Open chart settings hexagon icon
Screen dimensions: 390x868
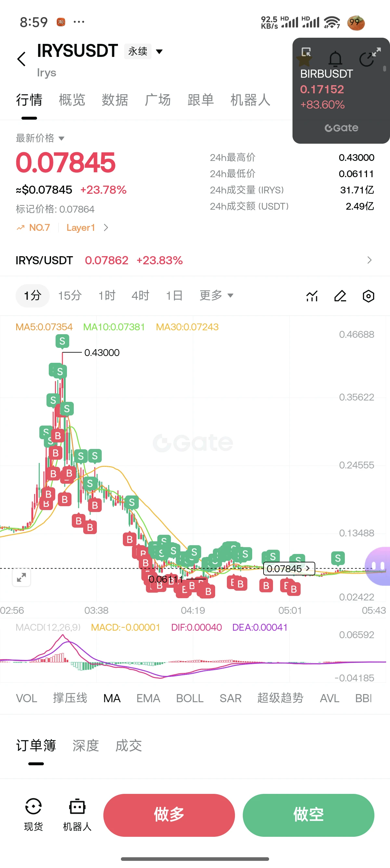tap(369, 296)
